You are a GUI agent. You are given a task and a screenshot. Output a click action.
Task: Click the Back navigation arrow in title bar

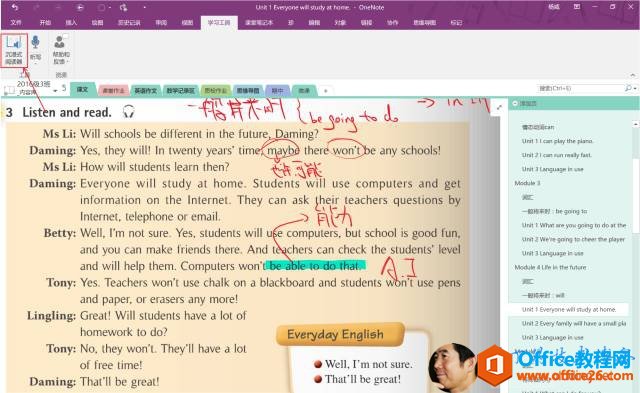click(x=80, y=7)
